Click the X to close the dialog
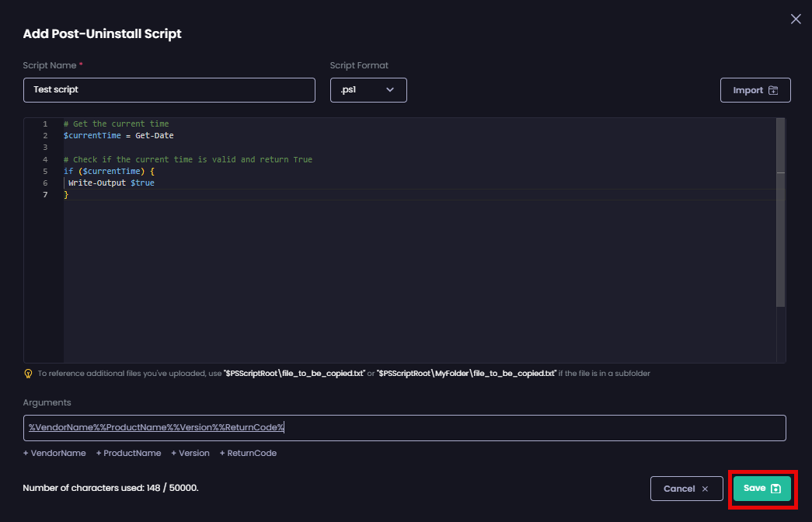The image size is (812, 522). click(795, 19)
